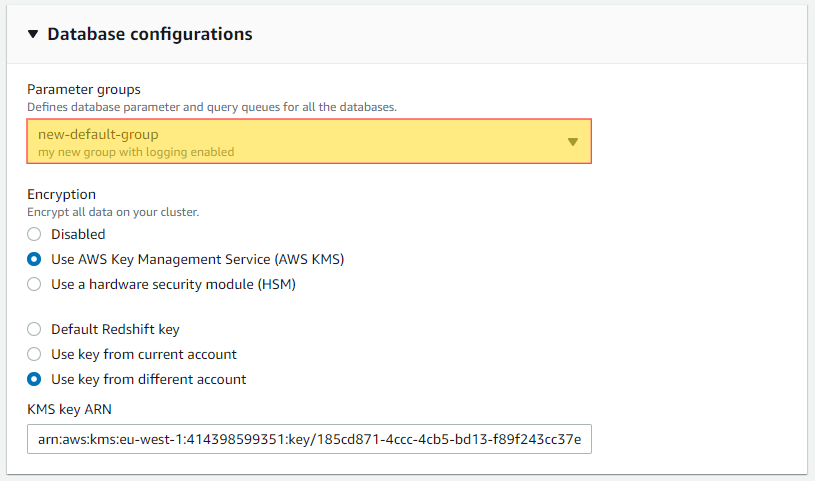
Task: Select Use AWS Key Management Service radio
Action: coord(34,259)
